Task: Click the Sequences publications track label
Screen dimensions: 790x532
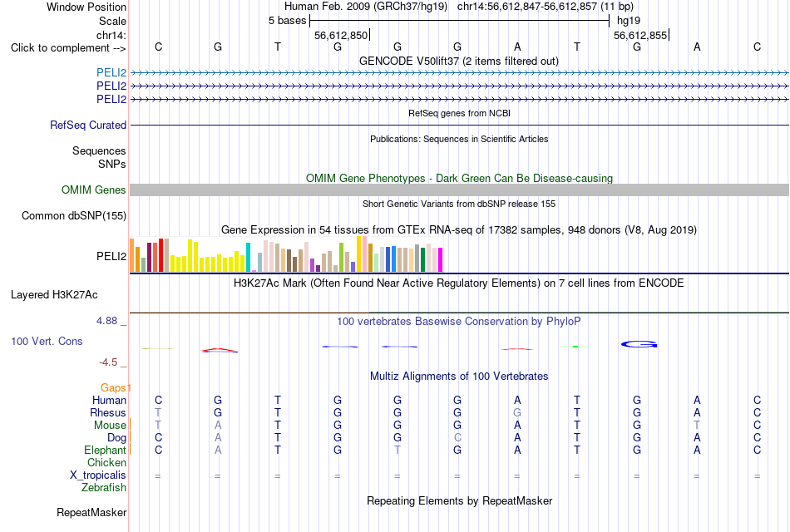Action: click(99, 150)
